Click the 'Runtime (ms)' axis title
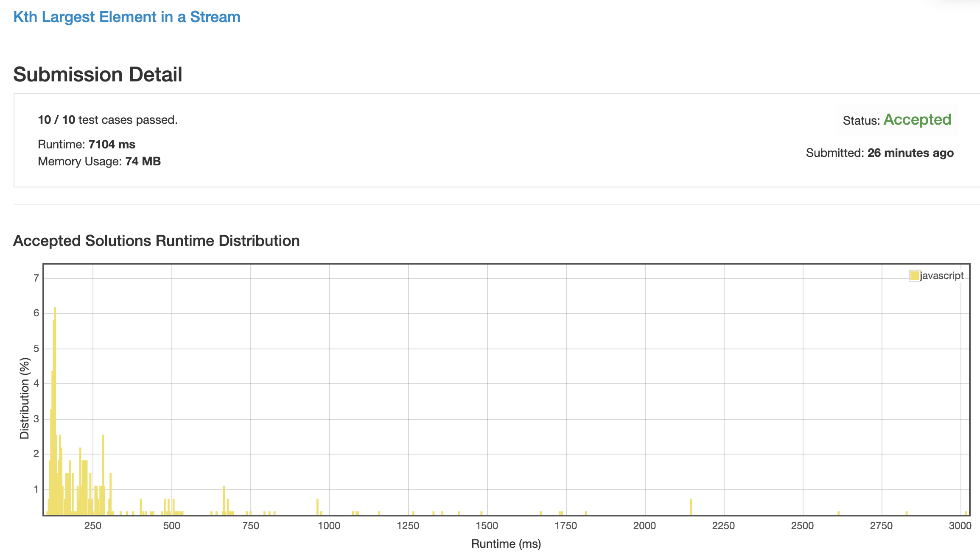 (x=506, y=544)
